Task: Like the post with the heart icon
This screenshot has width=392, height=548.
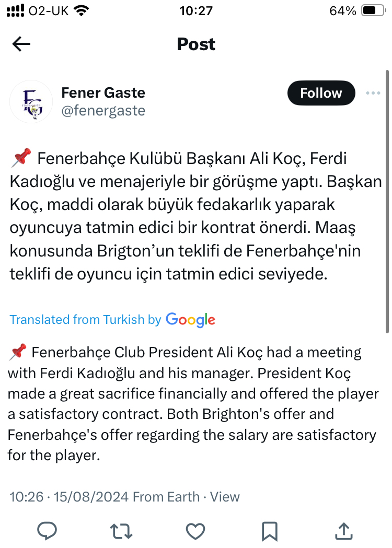Action: [195, 531]
